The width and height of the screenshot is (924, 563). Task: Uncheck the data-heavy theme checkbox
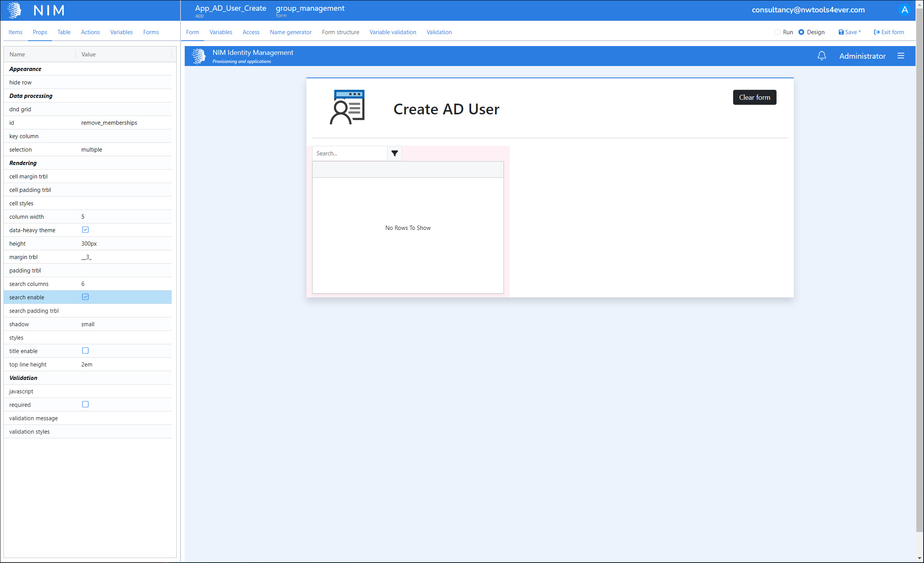[x=85, y=230]
